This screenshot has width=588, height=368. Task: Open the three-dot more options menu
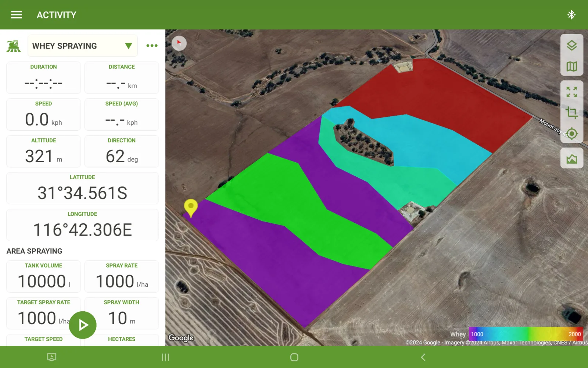click(152, 46)
